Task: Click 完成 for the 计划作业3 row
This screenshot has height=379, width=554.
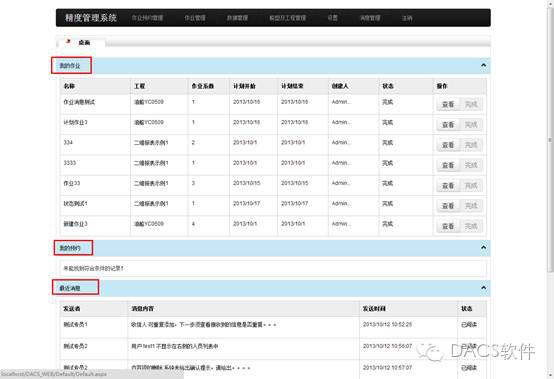Action: click(471, 125)
